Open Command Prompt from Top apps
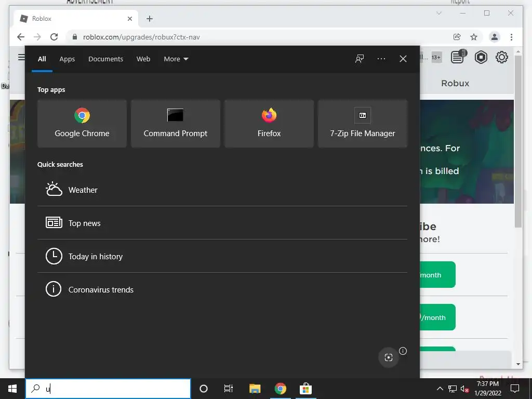Image resolution: width=532 pixels, height=399 pixels. click(176, 124)
